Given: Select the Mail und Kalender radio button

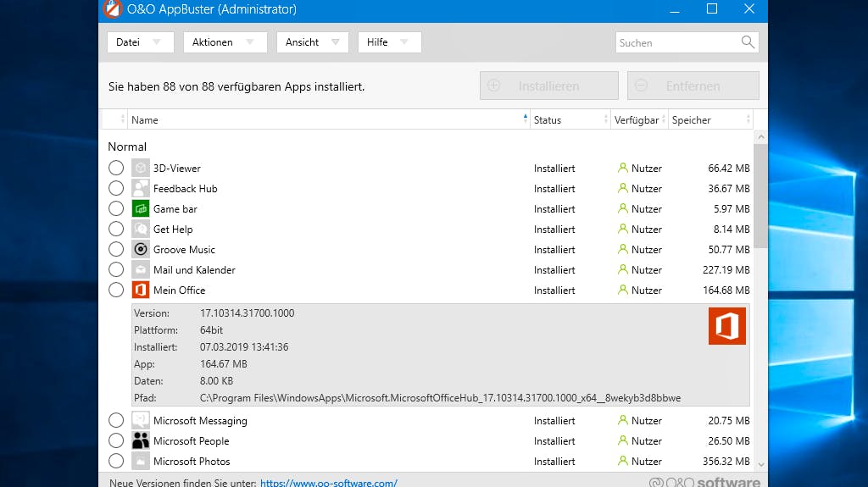Looking at the screenshot, I should 116,269.
